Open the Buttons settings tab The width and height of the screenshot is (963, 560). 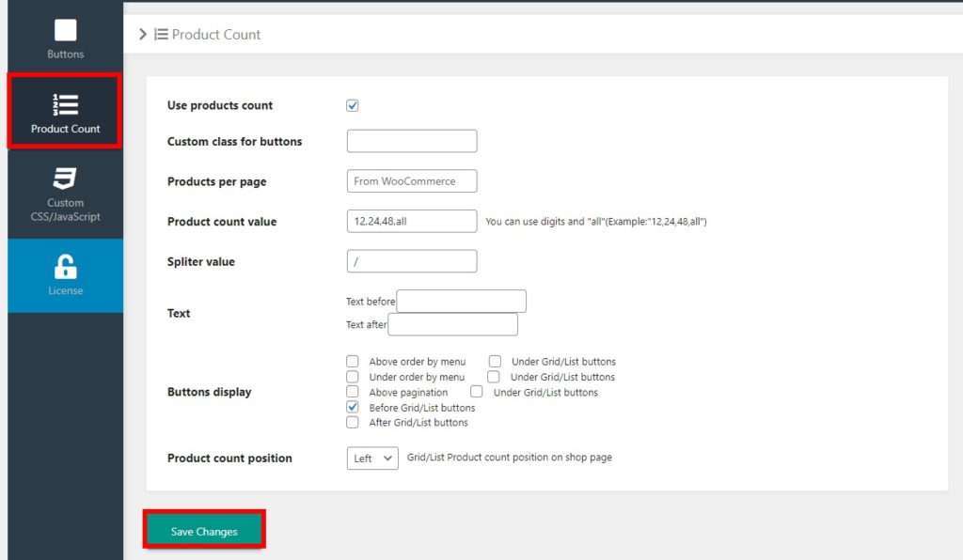[65, 38]
